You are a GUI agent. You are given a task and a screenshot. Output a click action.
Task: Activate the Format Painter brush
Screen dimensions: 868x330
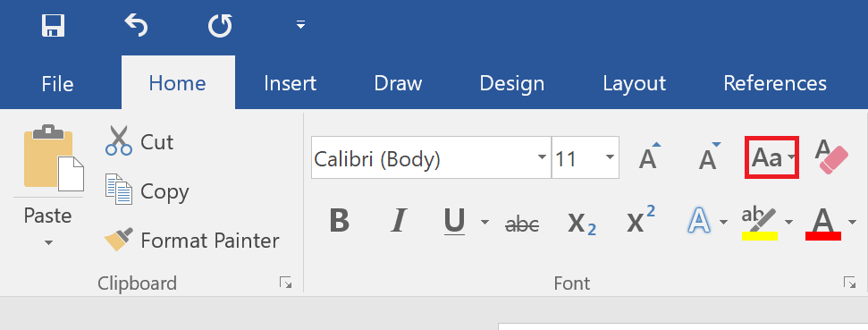[191, 241]
